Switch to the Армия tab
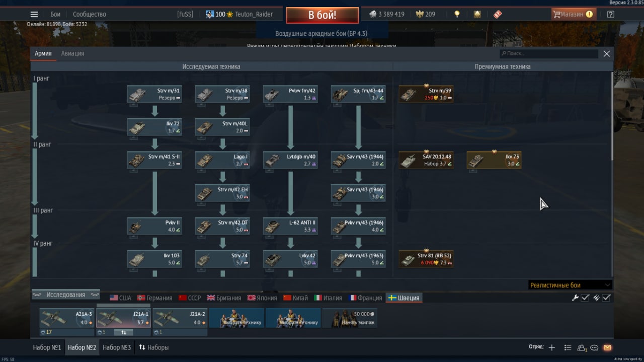 pos(43,53)
